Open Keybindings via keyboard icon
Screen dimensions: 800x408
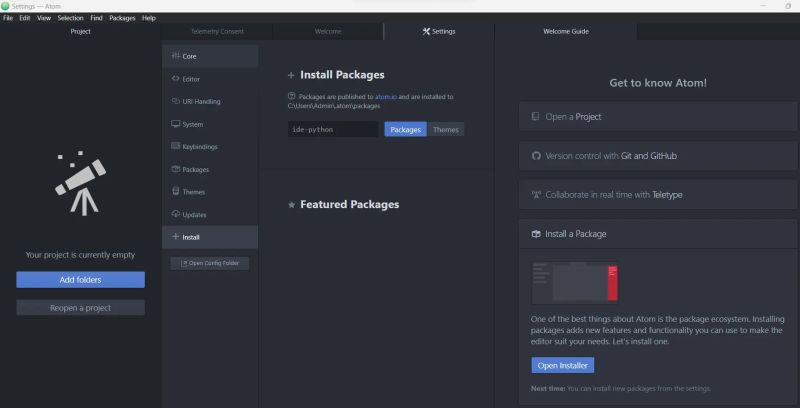(176, 146)
